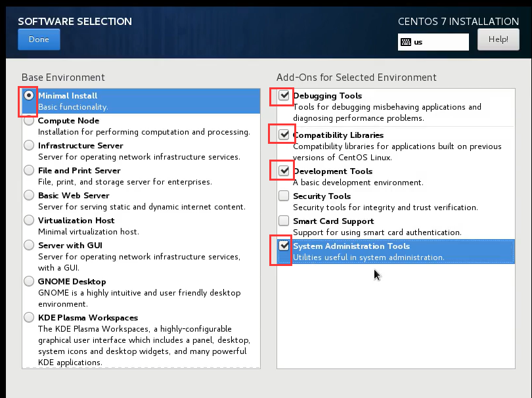The width and height of the screenshot is (532, 398).
Task: Click 'File, print, and storage server' description
Action: 125,182
